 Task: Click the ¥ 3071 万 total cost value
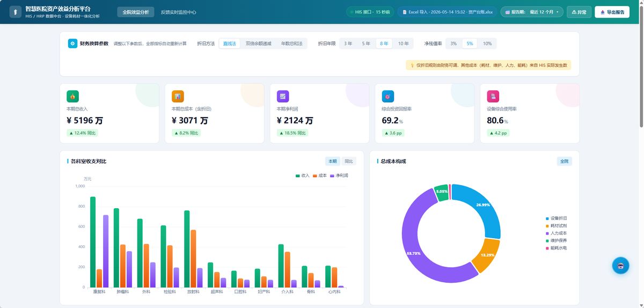[190, 121]
